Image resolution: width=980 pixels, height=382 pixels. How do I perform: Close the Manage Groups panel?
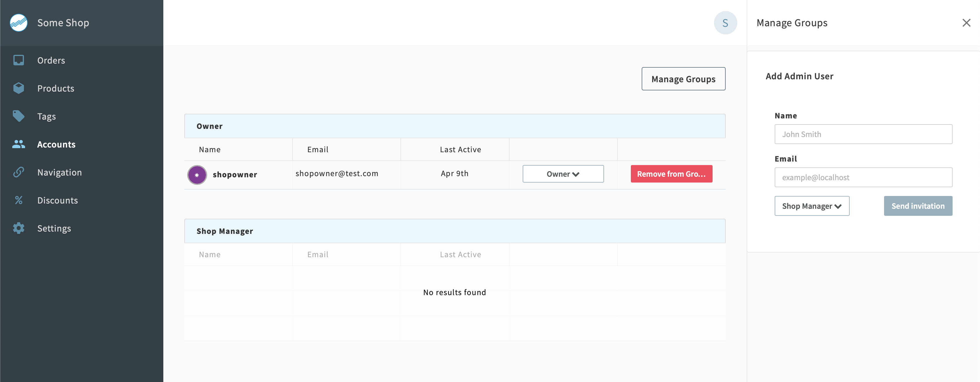966,23
